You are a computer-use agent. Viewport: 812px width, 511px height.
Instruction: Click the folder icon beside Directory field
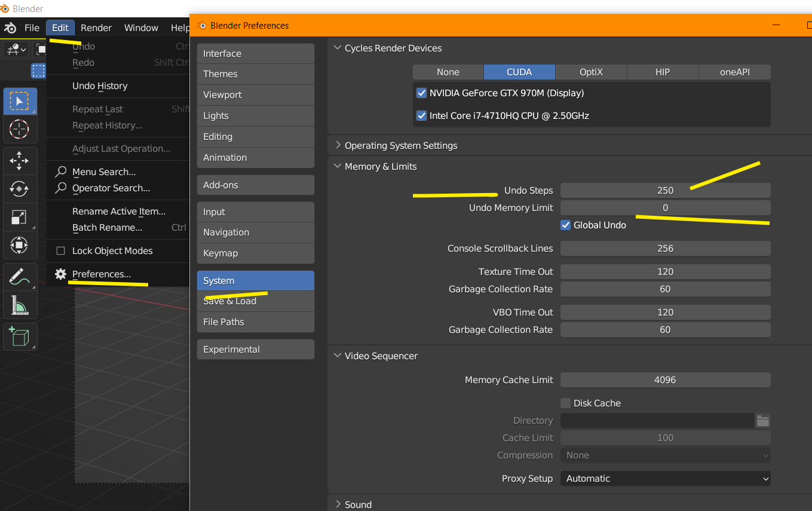762,421
